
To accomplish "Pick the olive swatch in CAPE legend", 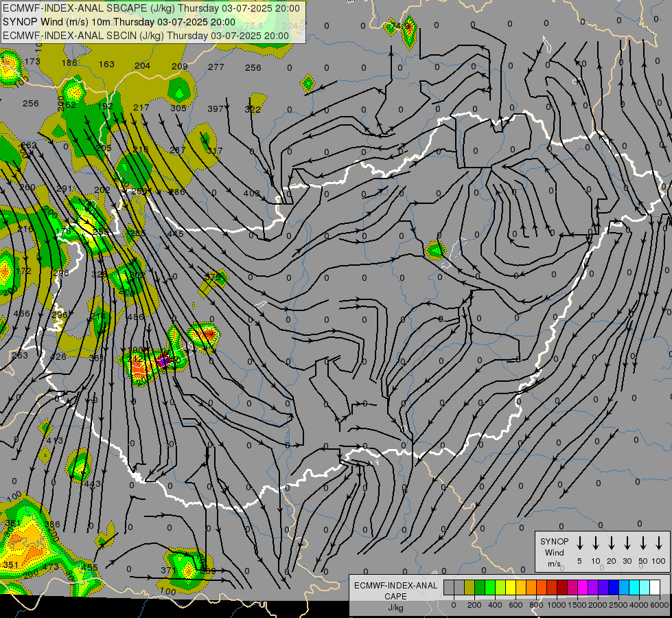I will click(470, 588).
